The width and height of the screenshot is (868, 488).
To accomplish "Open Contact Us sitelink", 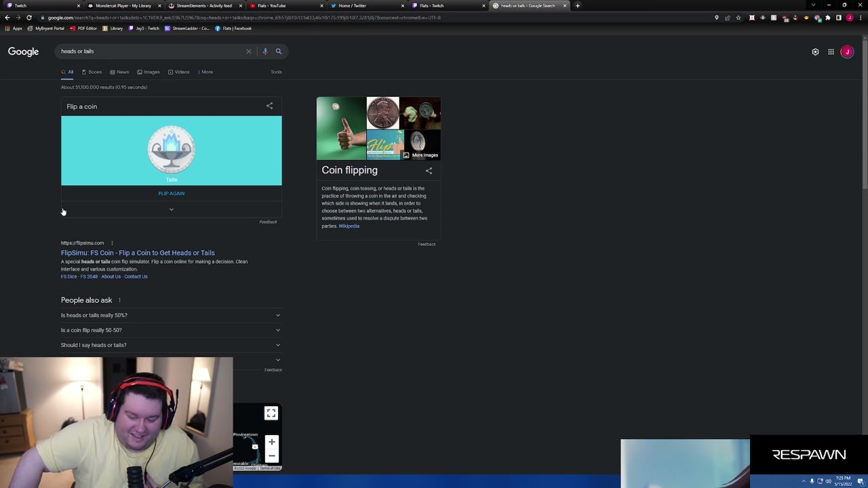I will tap(136, 277).
